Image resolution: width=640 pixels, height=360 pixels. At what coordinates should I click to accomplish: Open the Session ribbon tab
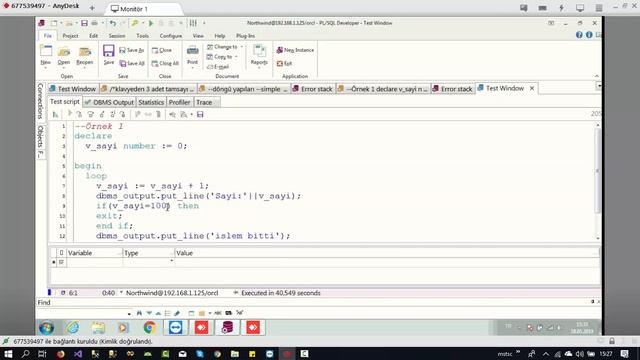(x=117, y=36)
